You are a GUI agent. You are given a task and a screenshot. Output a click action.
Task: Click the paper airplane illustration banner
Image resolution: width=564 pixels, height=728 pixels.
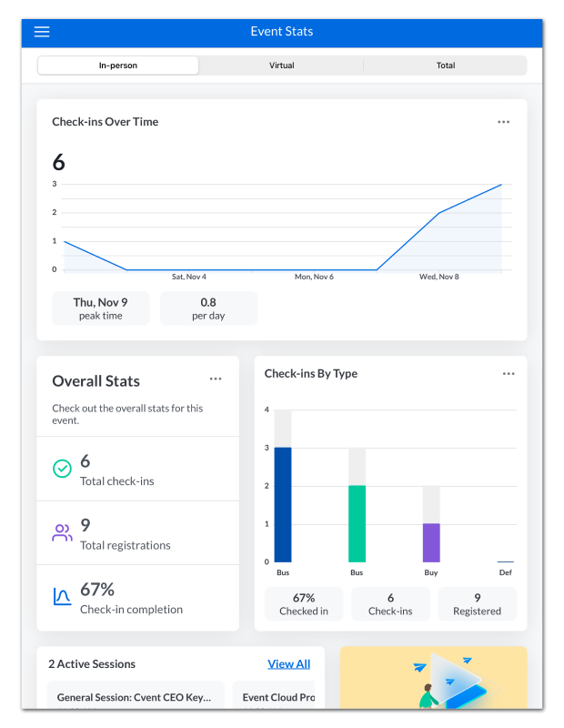pyautogui.click(x=434, y=677)
